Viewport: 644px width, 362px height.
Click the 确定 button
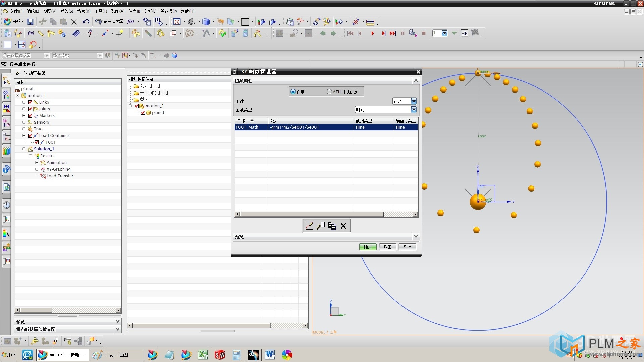tap(368, 247)
